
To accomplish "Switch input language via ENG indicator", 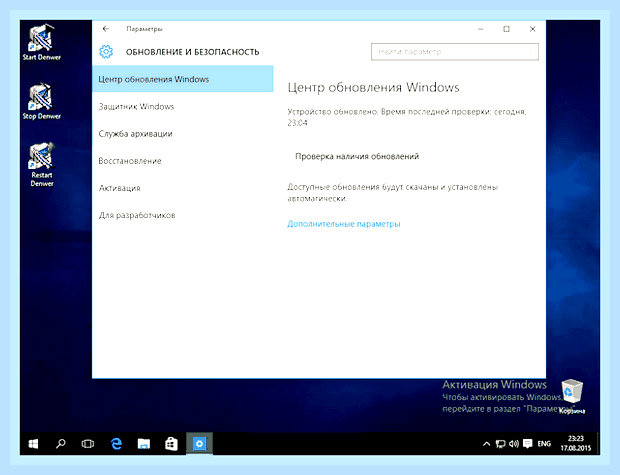I will (544, 444).
